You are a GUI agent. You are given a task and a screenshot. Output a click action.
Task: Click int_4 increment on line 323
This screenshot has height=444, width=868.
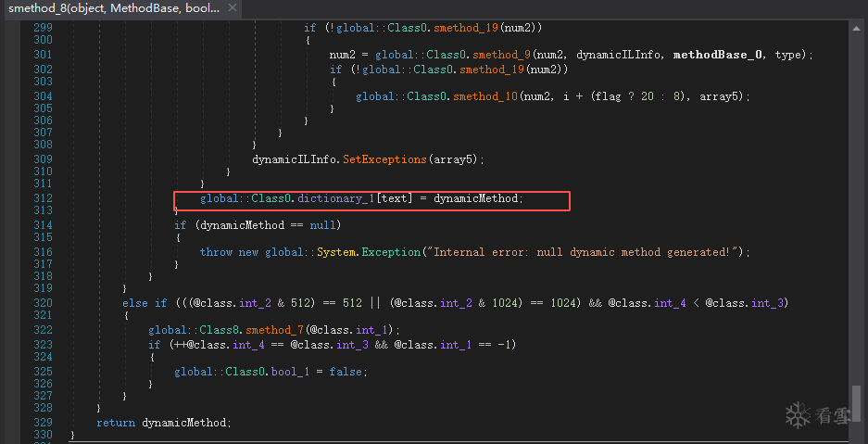[247, 345]
